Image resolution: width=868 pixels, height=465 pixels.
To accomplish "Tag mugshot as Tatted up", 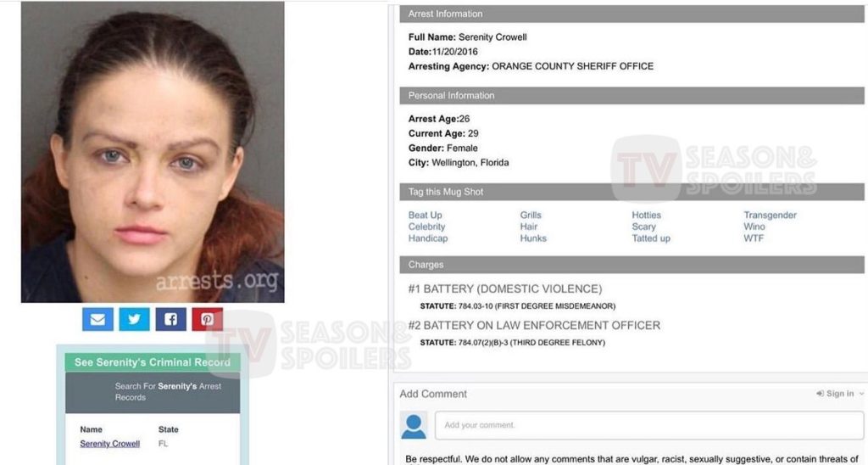I will pos(651,238).
